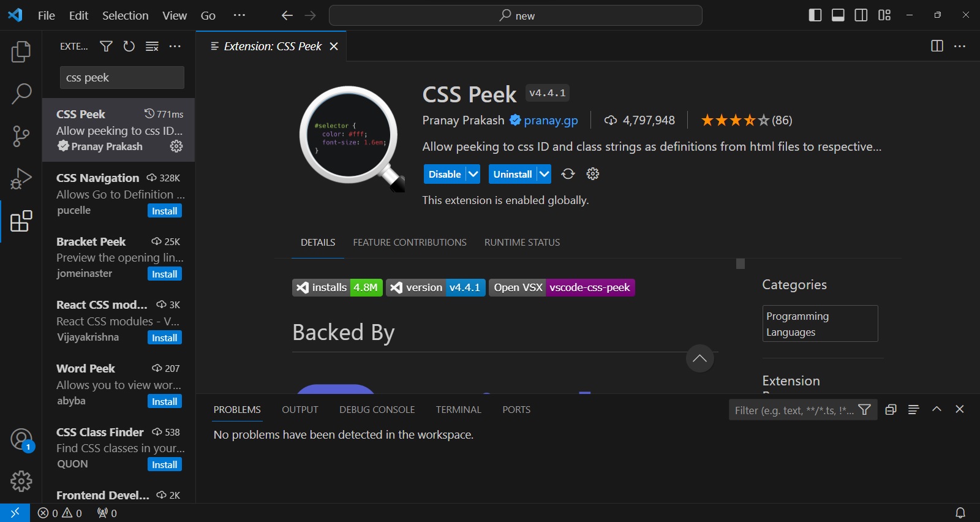
Task: Open remote window indicator in status bar
Action: pyautogui.click(x=15, y=513)
